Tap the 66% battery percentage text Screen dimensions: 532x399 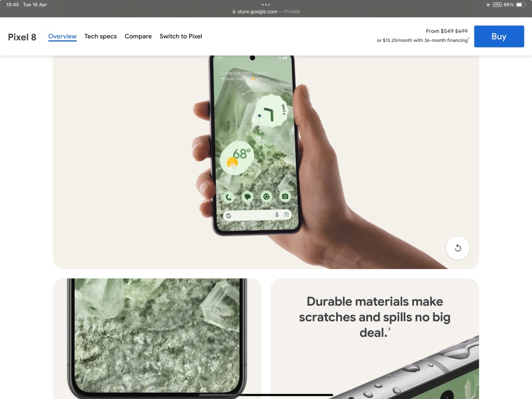point(509,4)
